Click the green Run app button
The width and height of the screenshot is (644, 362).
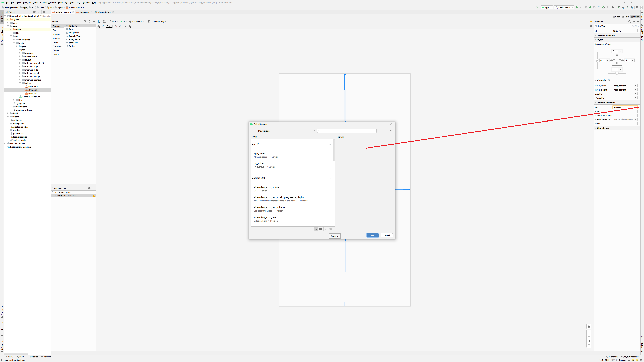577,7
